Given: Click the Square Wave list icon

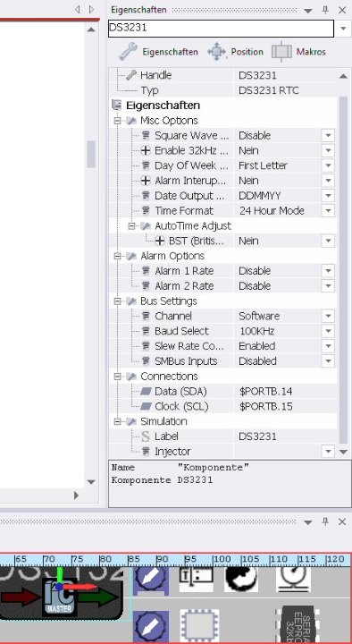Looking at the screenshot, I should [146, 136].
